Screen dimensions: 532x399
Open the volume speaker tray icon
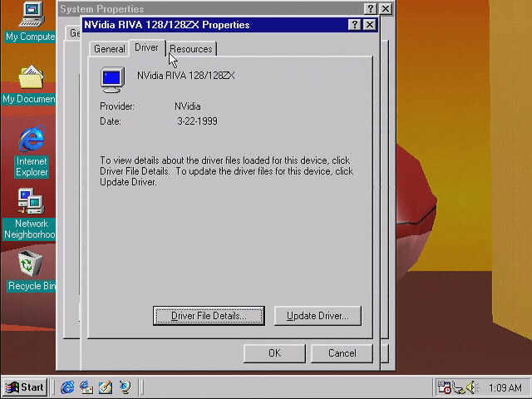point(472,387)
